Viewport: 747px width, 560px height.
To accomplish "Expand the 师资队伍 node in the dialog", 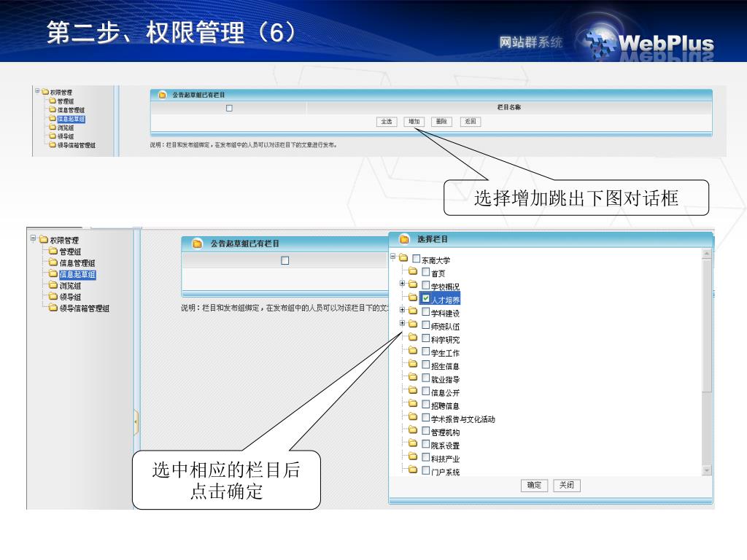I will point(402,325).
